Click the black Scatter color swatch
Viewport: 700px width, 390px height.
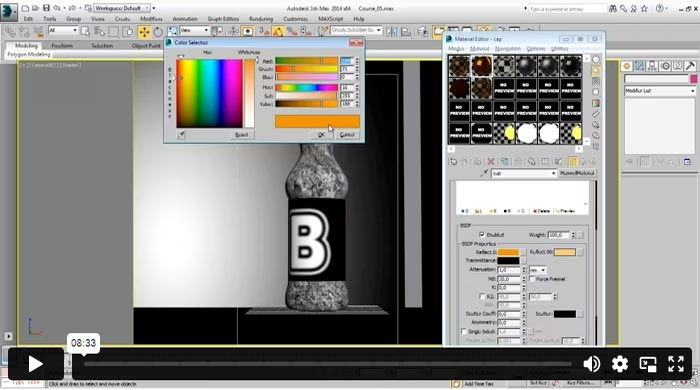565,314
